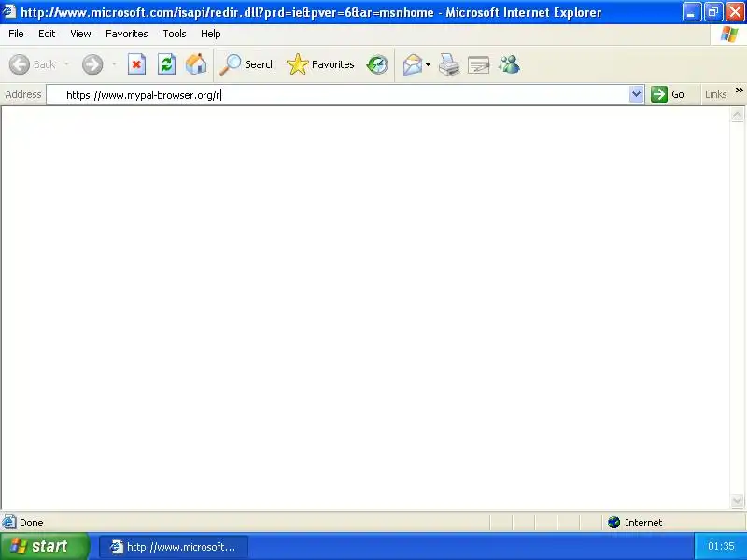Close the Internet Explorer window
This screenshot has height=560, width=747.
point(735,12)
